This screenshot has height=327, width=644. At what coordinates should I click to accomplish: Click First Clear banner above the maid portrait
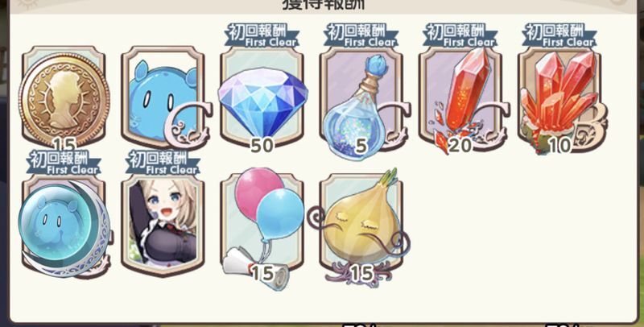pyautogui.click(x=163, y=163)
